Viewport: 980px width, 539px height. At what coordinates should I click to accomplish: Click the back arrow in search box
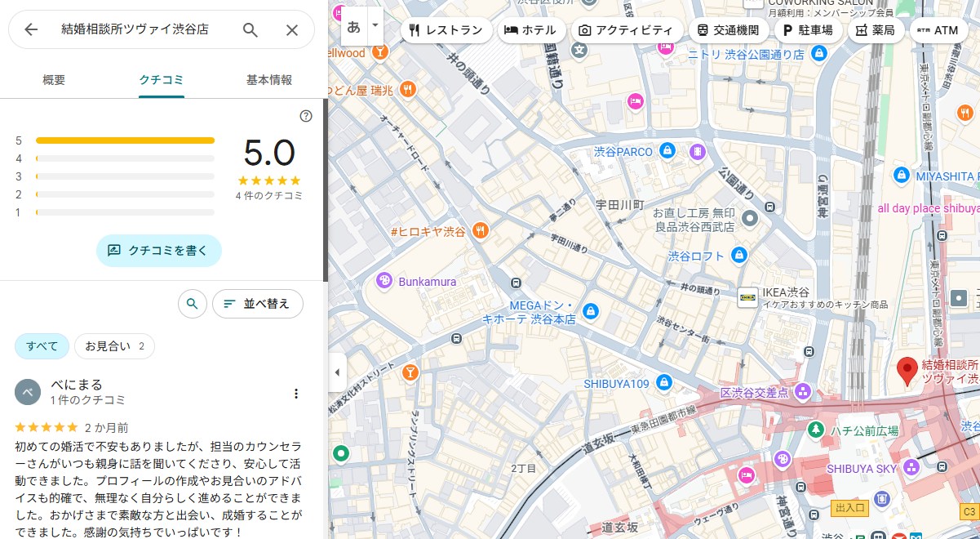31,30
